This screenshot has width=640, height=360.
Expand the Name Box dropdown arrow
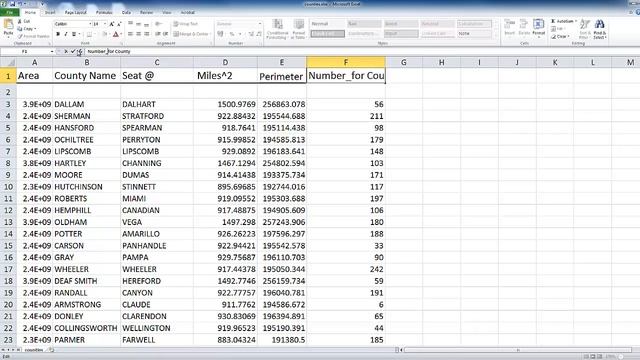[52, 51]
